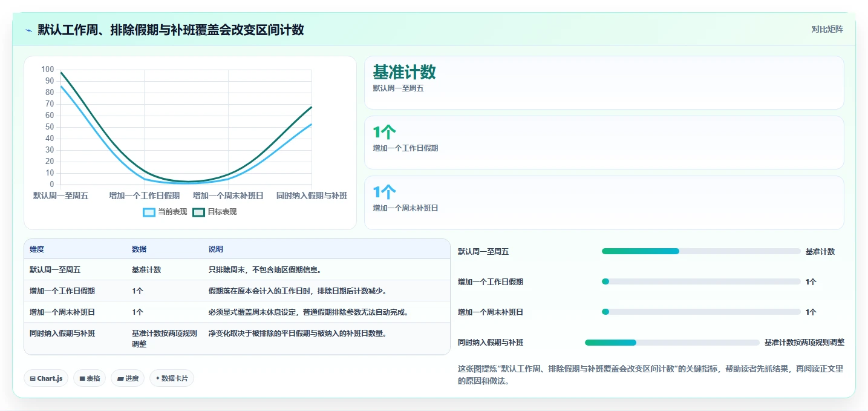The width and height of the screenshot is (868, 411).
Task: Click the blue 1个 value card
Action: point(604,203)
